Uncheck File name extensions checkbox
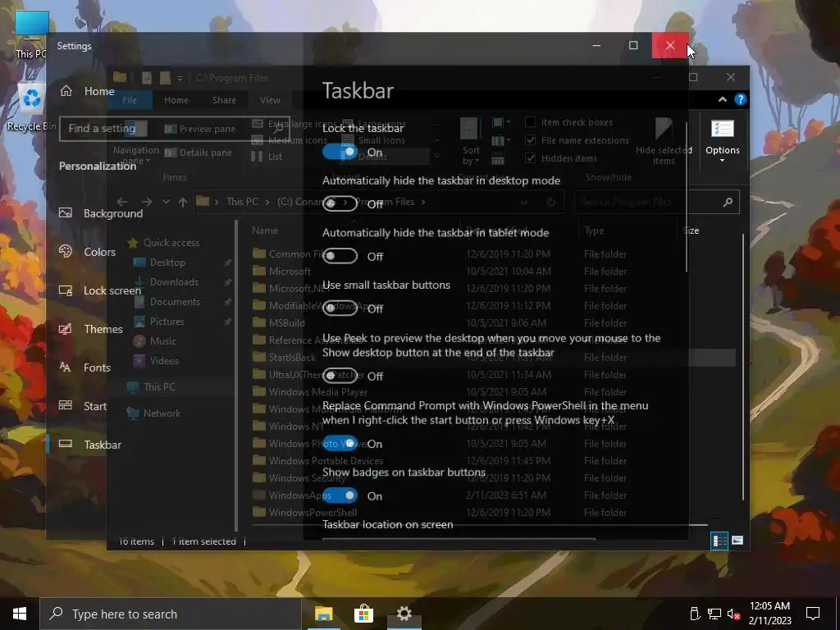Viewport: 840px width, 630px height. coord(531,140)
